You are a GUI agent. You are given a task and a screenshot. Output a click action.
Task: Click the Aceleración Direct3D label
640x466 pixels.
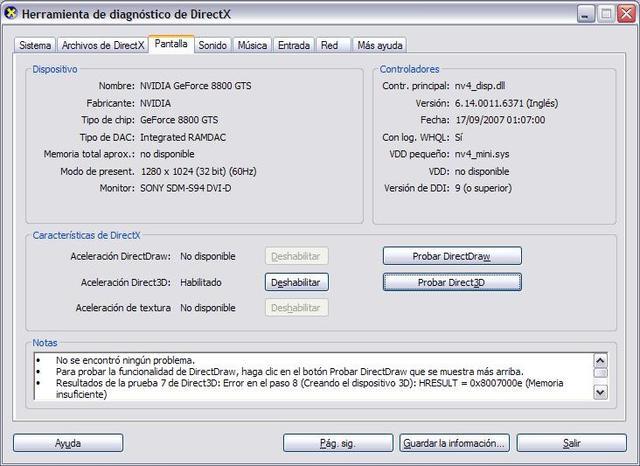click(x=126, y=282)
